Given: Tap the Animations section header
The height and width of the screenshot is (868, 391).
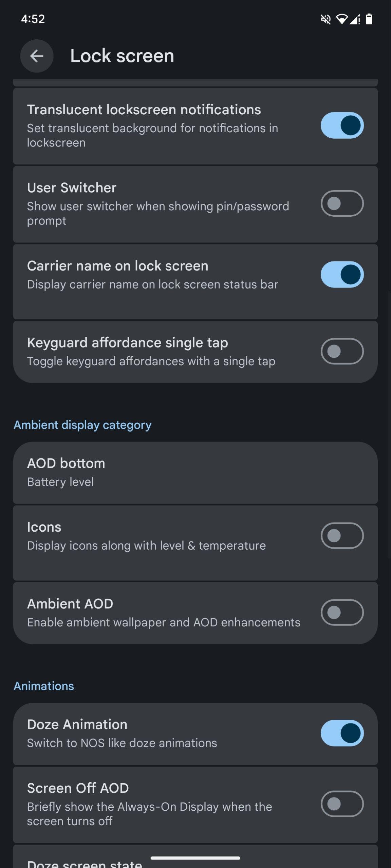Looking at the screenshot, I should pyautogui.click(x=44, y=686).
